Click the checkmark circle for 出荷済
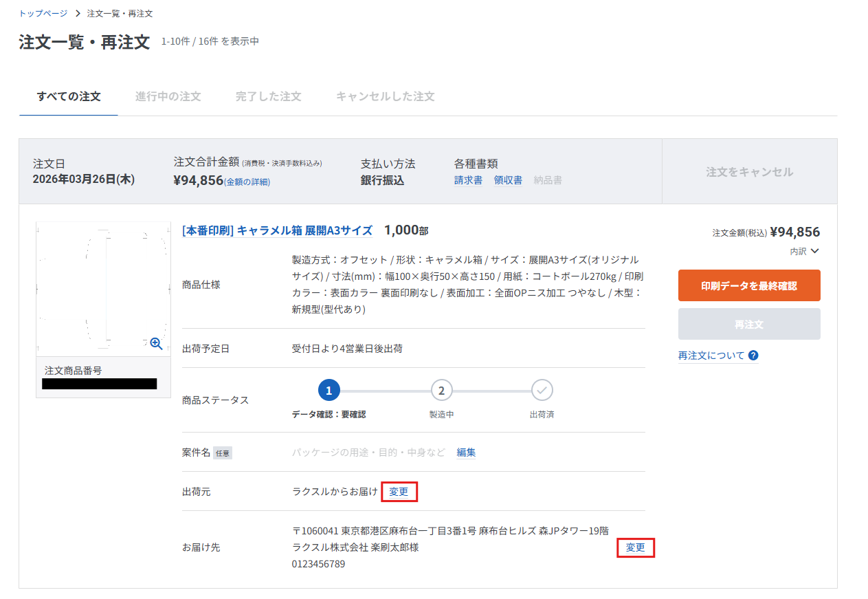 [x=542, y=391]
